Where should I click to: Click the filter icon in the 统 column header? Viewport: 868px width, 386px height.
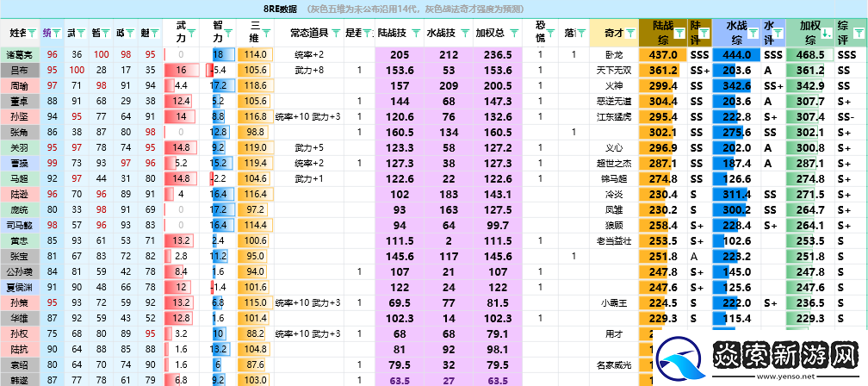57,34
